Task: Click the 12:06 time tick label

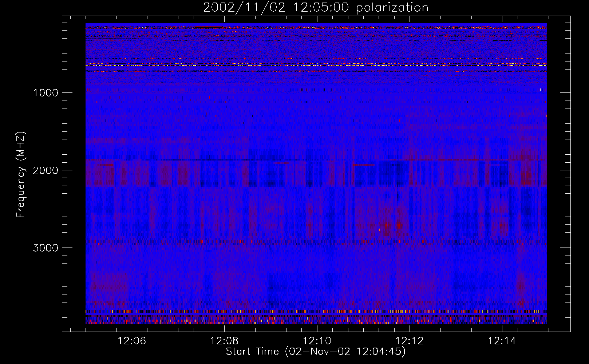Action: (132, 341)
